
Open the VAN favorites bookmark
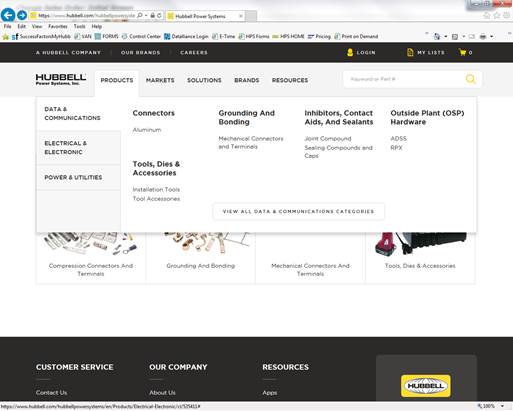click(83, 37)
